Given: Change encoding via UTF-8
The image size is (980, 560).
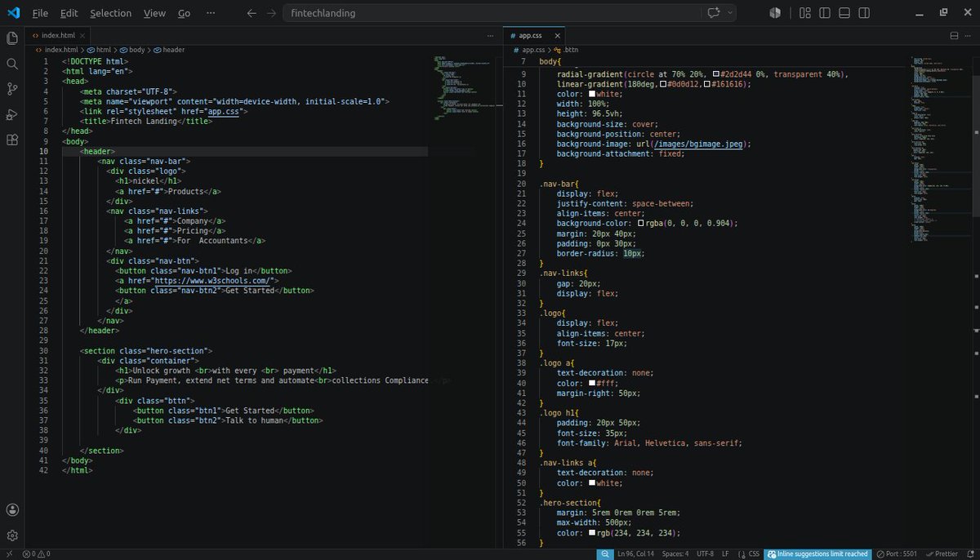Looking at the screenshot, I should pos(706,553).
